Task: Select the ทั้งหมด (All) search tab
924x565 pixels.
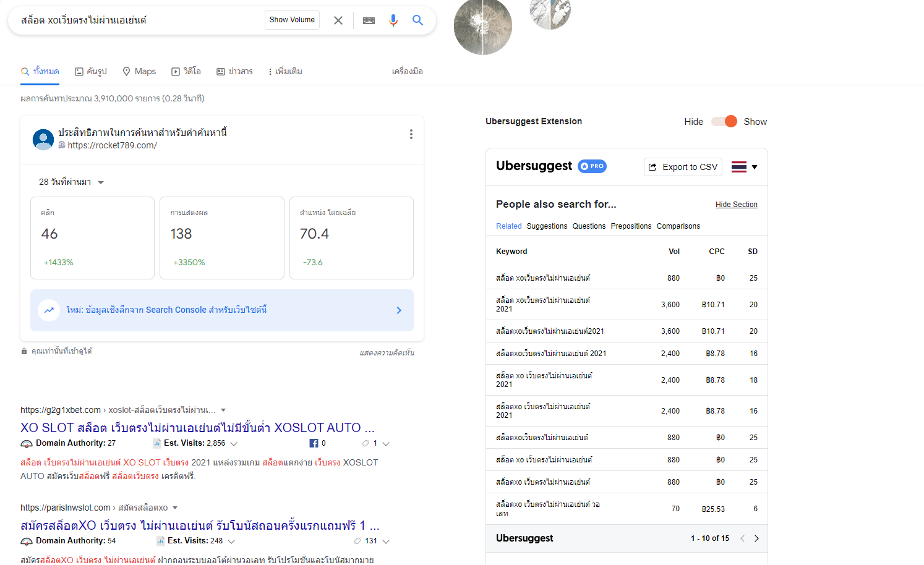Action: tap(40, 72)
